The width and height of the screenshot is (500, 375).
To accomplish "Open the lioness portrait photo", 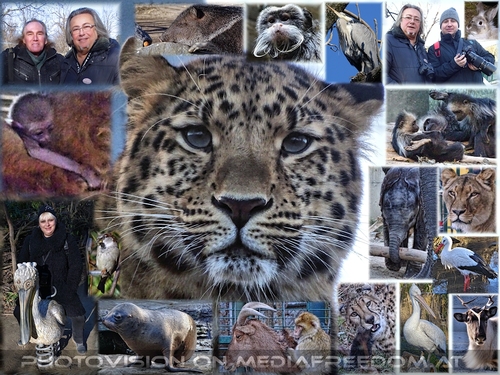I will pos(468,200).
